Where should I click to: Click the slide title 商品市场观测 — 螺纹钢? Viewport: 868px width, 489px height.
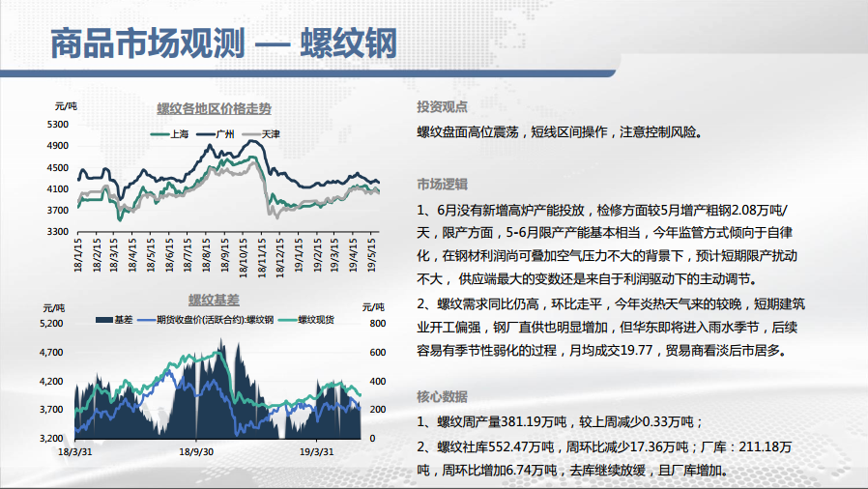tap(222, 43)
